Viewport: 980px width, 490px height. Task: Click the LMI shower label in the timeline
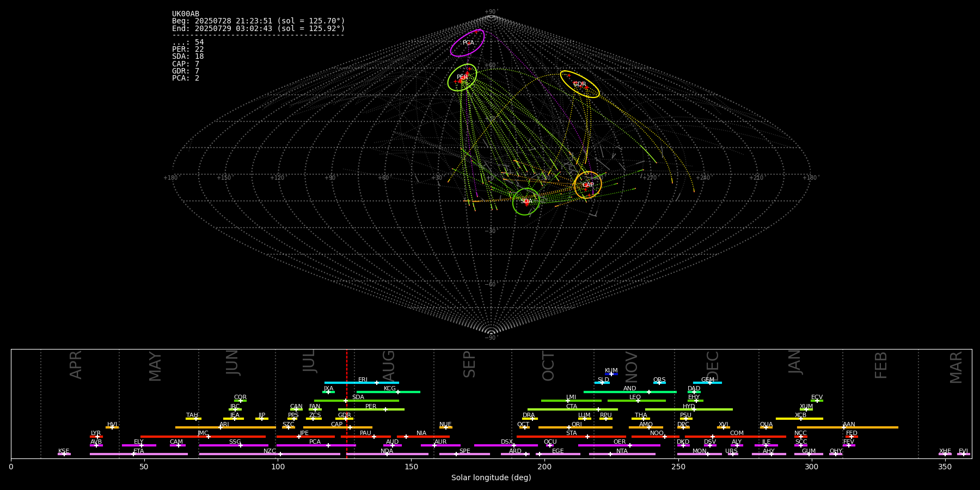(x=571, y=397)
